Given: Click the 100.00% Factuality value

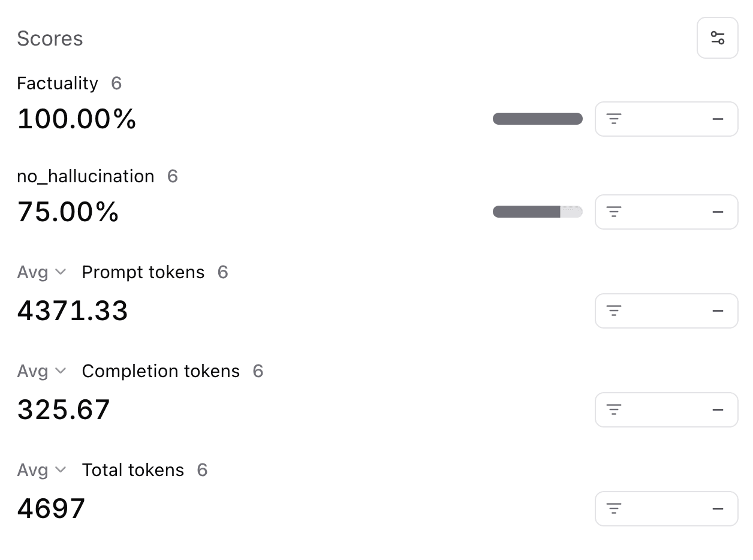Looking at the screenshot, I should [77, 119].
